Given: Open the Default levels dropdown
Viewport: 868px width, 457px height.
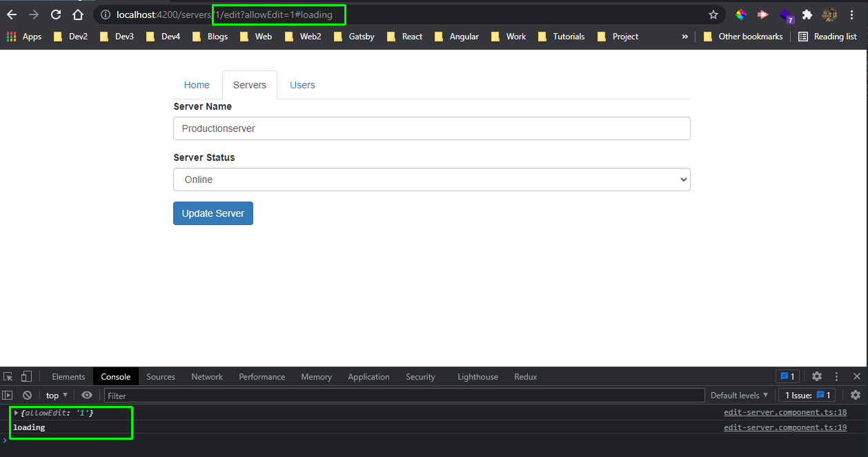Looking at the screenshot, I should (x=739, y=396).
